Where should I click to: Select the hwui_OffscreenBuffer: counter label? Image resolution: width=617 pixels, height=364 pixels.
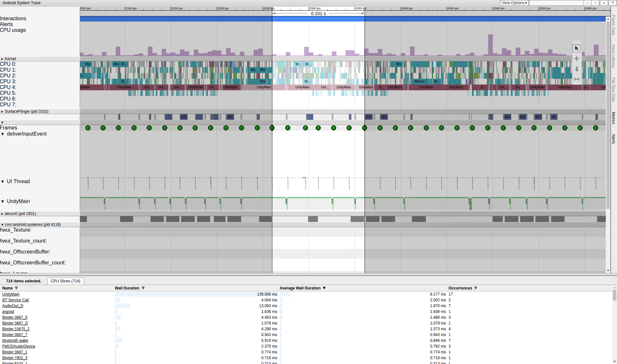point(25,252)
